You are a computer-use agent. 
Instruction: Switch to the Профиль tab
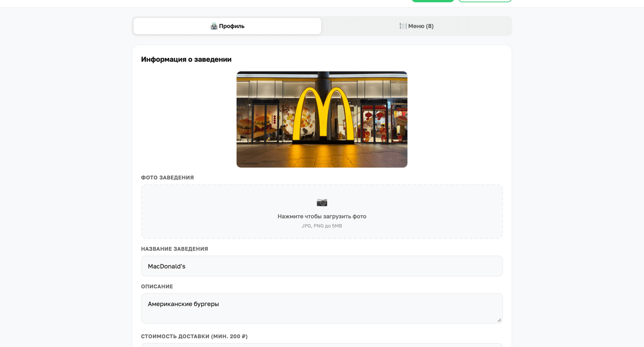click(x=227, y=26)
